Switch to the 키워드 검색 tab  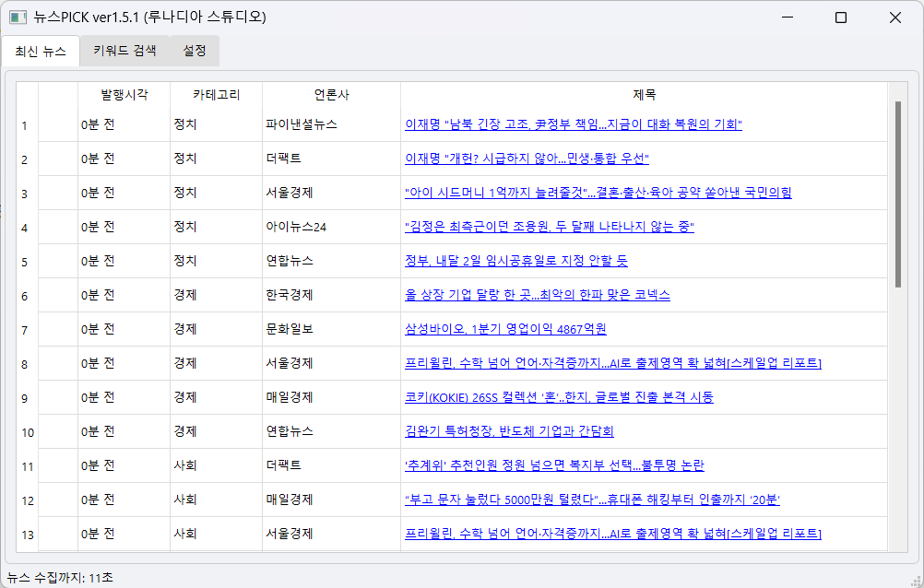124,51
